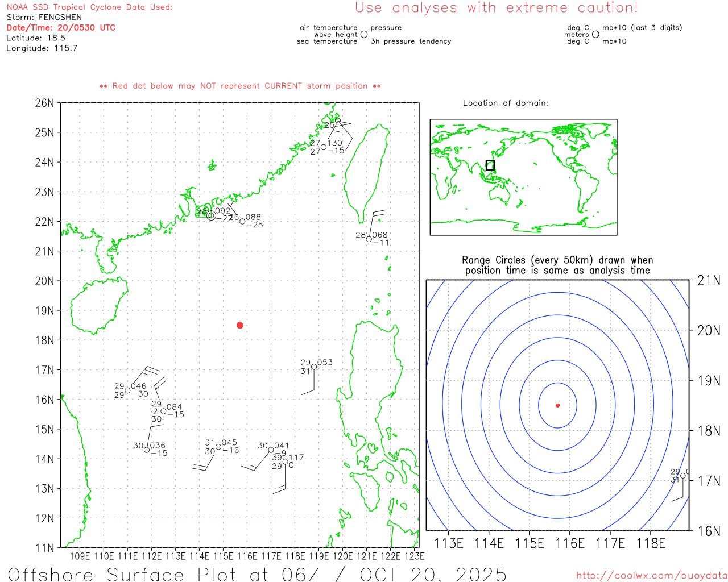The width and height of the screenshot is (728, 582).
Task: Click the 'Location of domain:' label
Action: click(x=506, y=103)
